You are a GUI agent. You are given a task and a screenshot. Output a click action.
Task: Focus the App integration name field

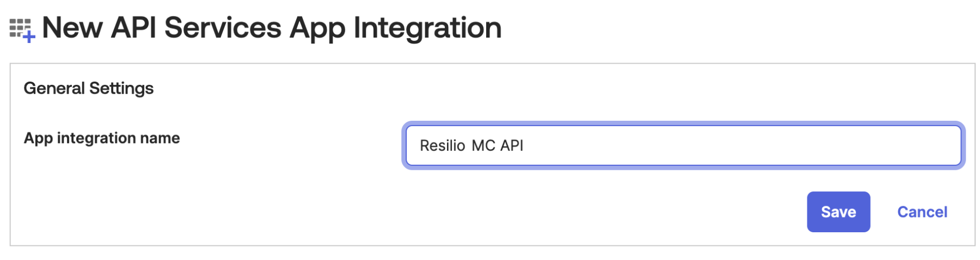[683, 145]
